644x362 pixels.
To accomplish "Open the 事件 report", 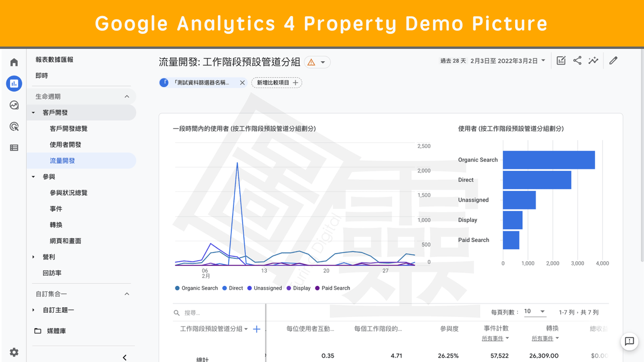I will coord(56,209).
